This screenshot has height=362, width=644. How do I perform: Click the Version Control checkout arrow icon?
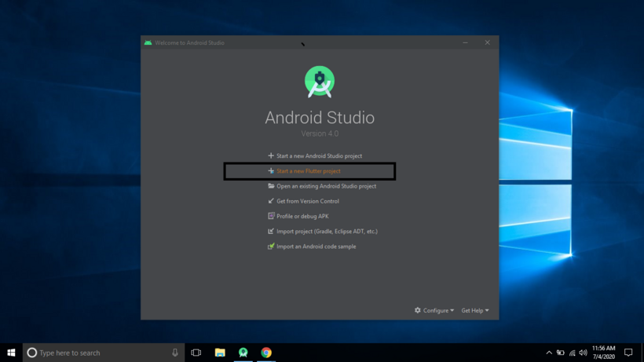(x=271, y=201)
